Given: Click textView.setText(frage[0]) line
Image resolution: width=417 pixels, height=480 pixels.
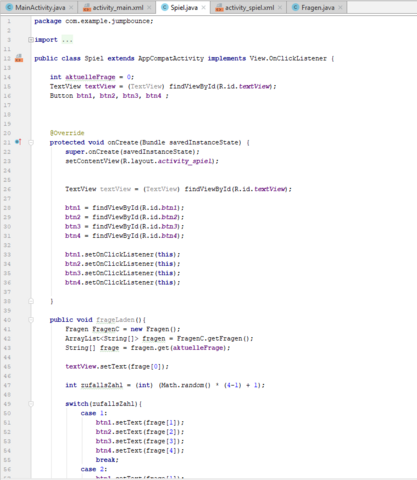Looking at the screenshot, I should [x=117, y=366].
